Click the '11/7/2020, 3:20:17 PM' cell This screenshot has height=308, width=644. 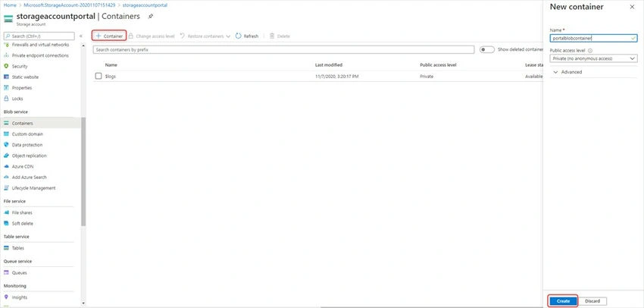336,77
